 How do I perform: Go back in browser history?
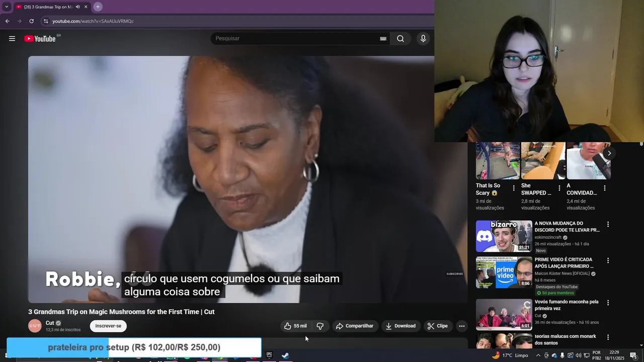tap(7, 21)
